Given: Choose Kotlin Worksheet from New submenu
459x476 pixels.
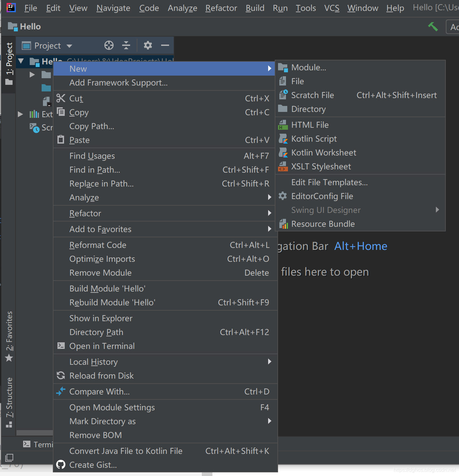Looking at the screenshot, I should 324,153.
